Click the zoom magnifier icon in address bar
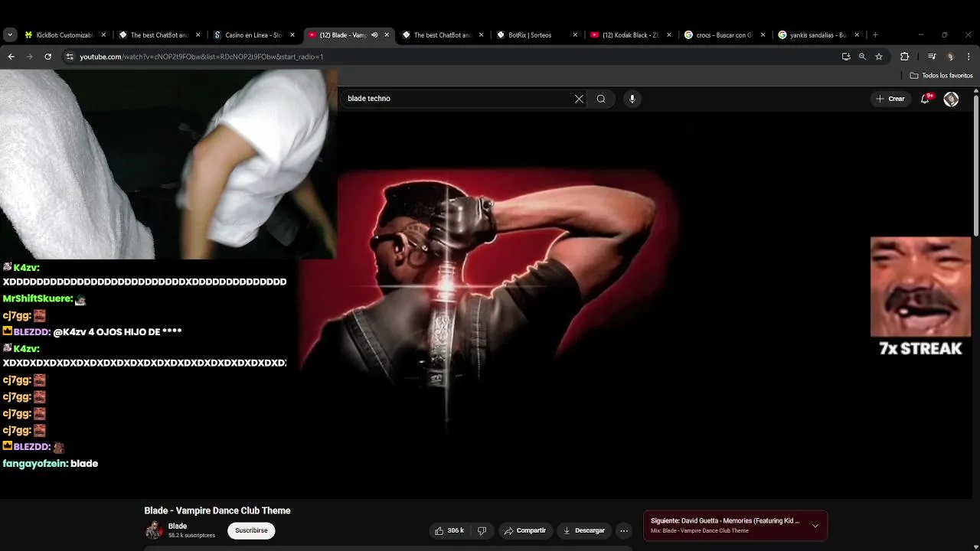This screenshot has width=980, height=551. pyautogui.click(x=862, y=57)
